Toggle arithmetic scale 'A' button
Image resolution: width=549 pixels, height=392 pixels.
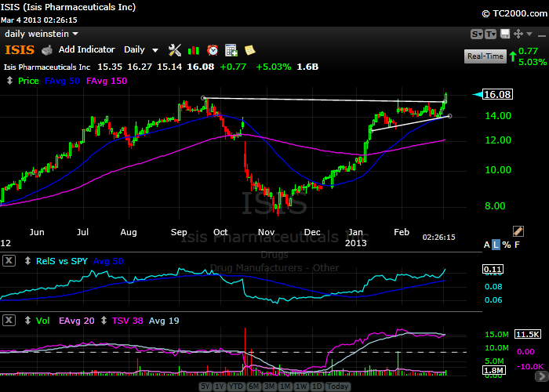point(487,245)
